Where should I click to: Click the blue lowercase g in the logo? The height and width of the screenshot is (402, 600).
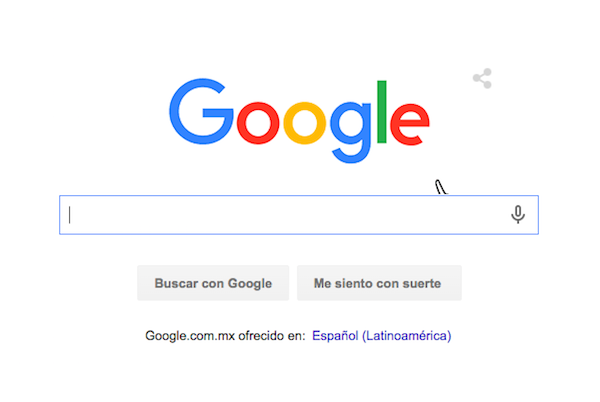click(x=351, y=132)
